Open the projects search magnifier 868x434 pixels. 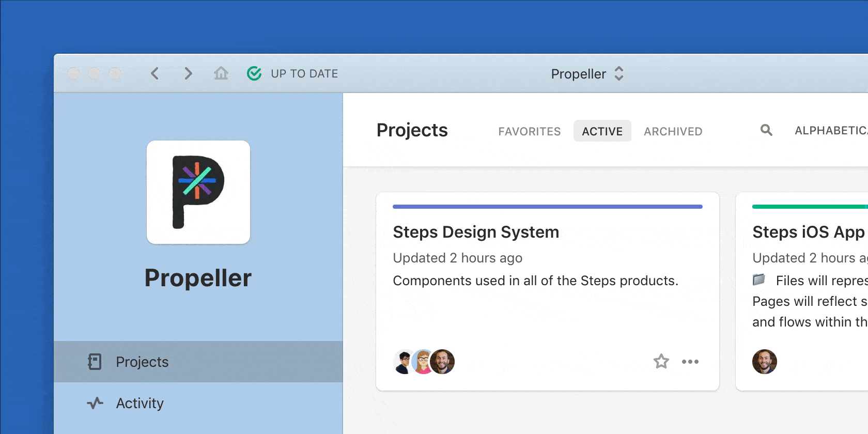point(766,130)
